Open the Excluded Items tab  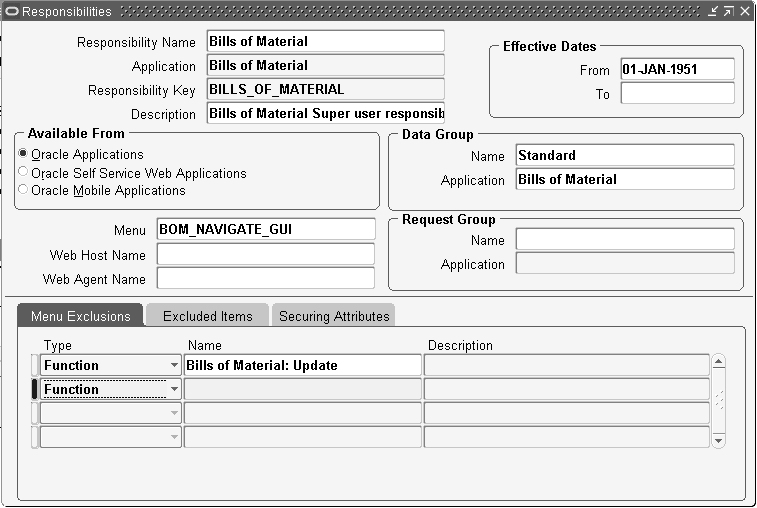208,316
